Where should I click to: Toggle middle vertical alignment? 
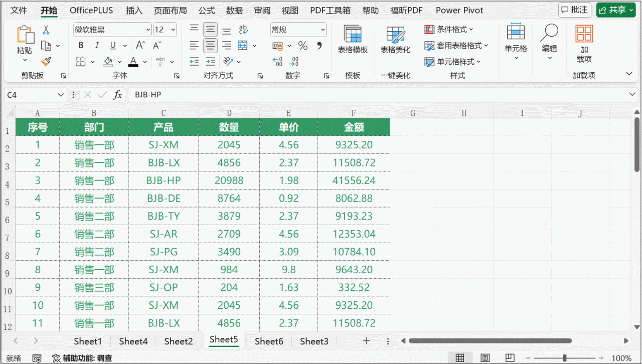(x=210, y=30)
